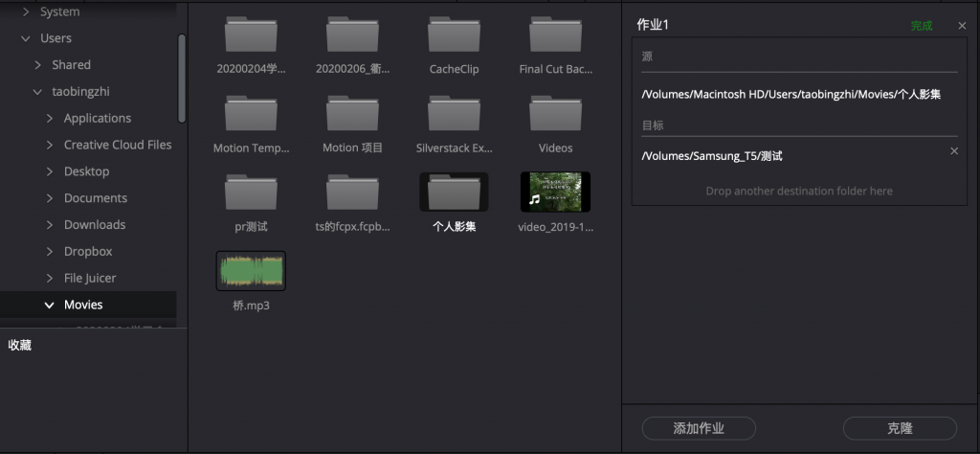Remove the Samsung_T5 destination path
Image resolution: width=980 pixels, height=454 pixels.
point(952,151)
